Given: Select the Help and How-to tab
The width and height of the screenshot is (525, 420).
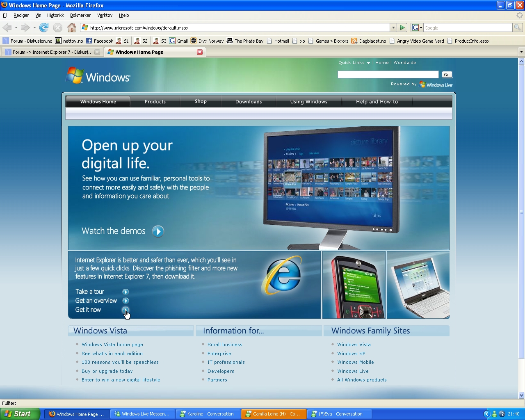Looking at the screenshot, I should [377, 102].
